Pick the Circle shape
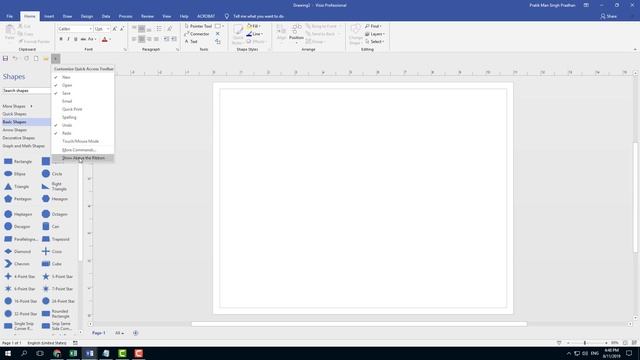Viewport: 640px width, 360px height. pos(52,174)
